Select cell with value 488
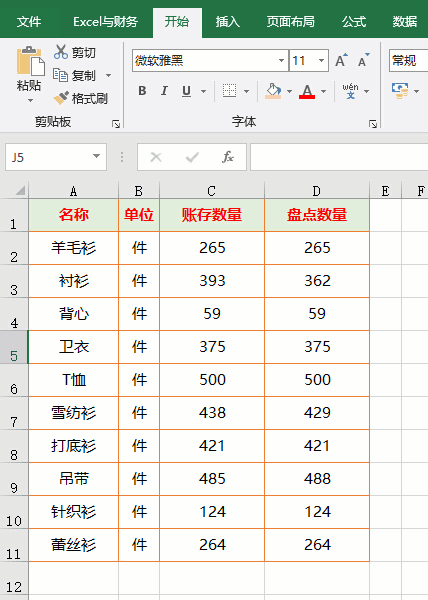The width and height of the screenshot is (428, 600). [317, 479]
